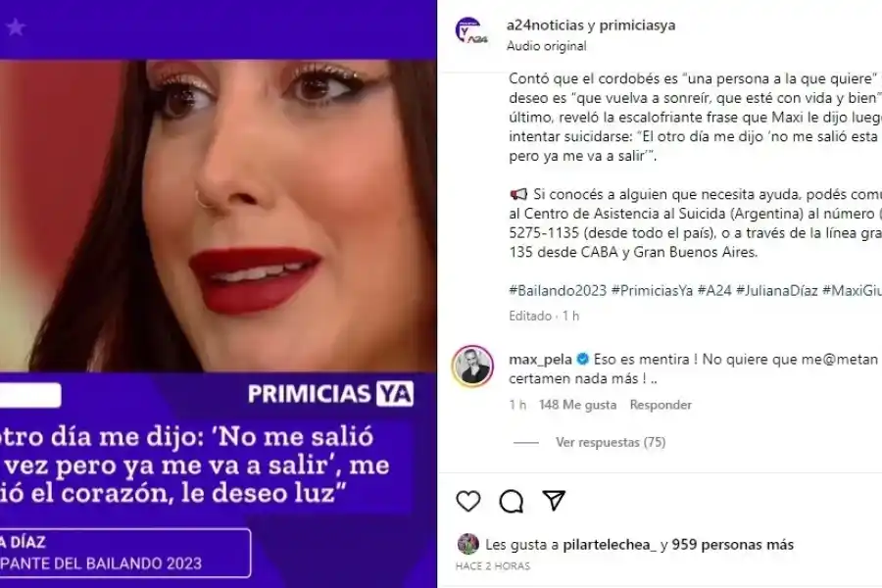Image resolution: width=882 pixels, height=588 pixels.
Task: Open comments with the speech bubble icon
Action: [511, 501]
